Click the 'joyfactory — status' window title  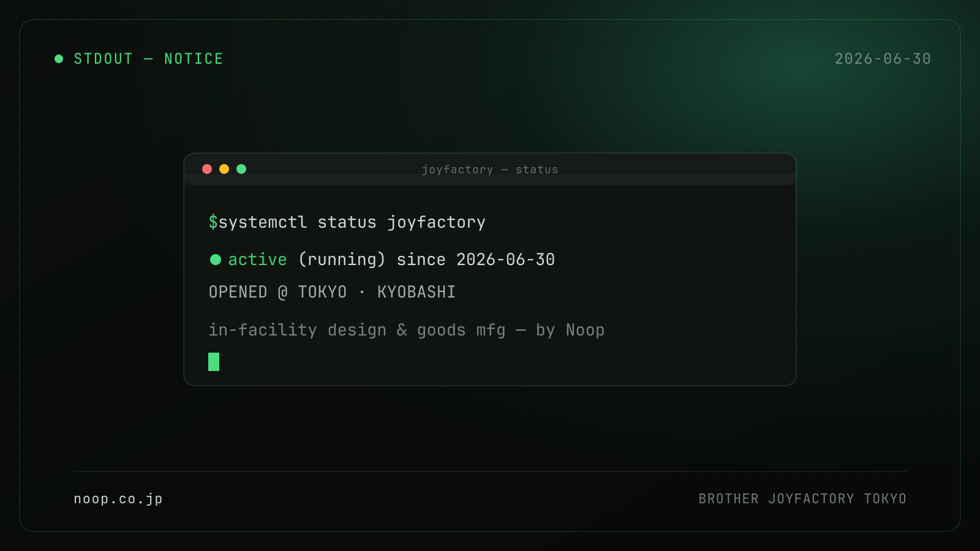(490, 170)
